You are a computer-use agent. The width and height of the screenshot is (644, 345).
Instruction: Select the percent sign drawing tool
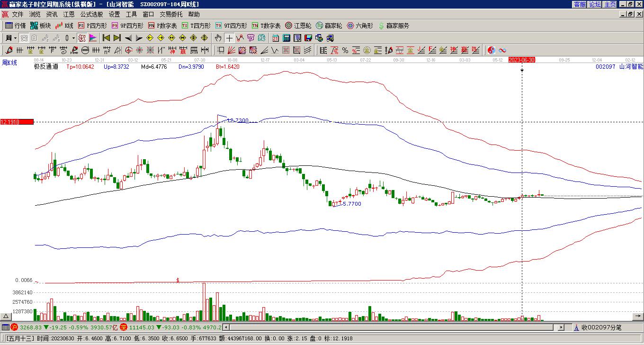(x=345, y=50)
